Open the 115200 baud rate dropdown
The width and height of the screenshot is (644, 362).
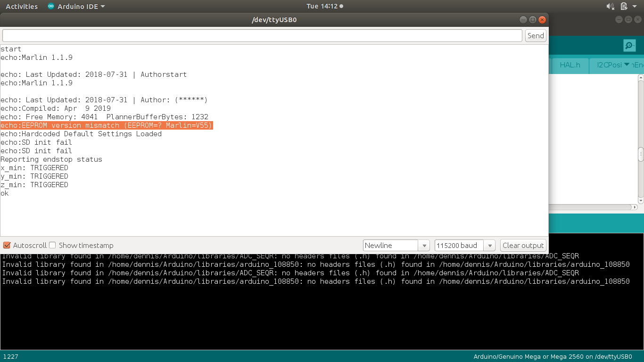pos(465,245)
